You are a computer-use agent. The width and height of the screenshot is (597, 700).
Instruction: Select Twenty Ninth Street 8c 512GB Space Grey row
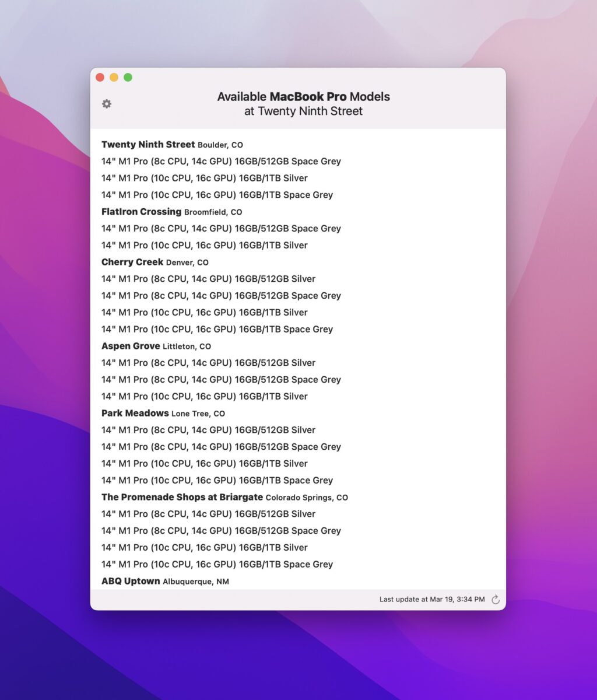[x=221, y=162]
